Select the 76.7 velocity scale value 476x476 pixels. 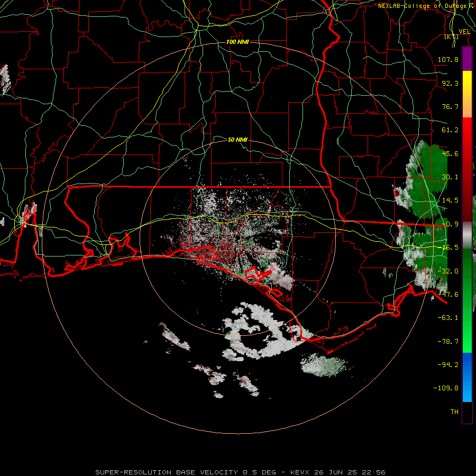click(450, 106)
